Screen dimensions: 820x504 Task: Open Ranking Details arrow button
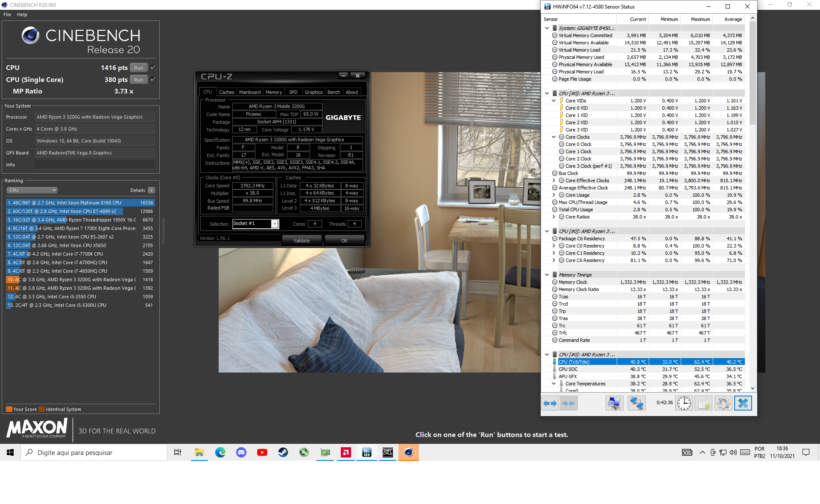tap(152, 190)
